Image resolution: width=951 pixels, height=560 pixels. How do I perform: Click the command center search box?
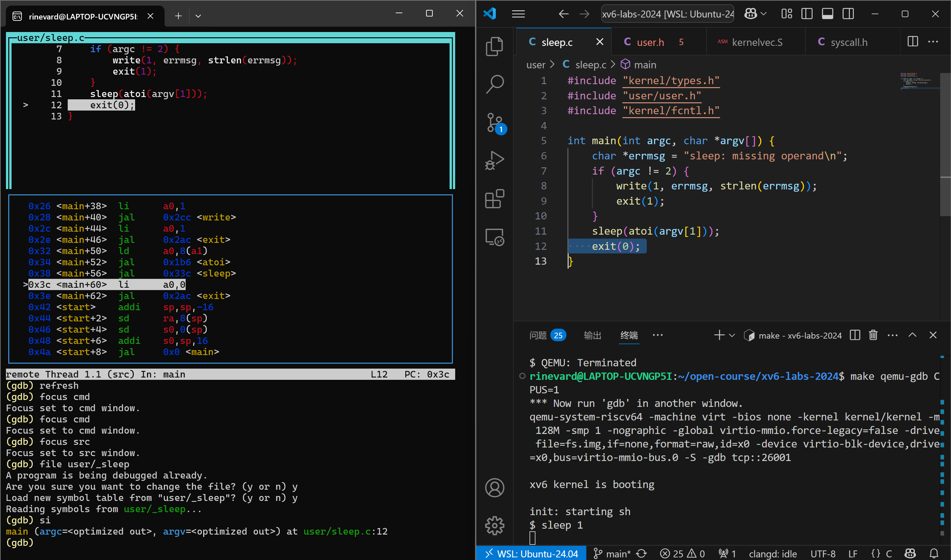pos(667,14)
